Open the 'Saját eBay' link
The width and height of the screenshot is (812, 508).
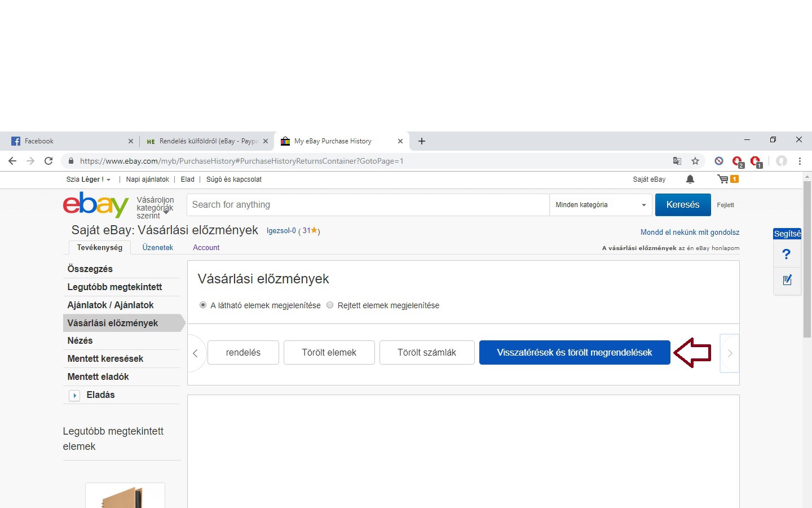(649, 179)
